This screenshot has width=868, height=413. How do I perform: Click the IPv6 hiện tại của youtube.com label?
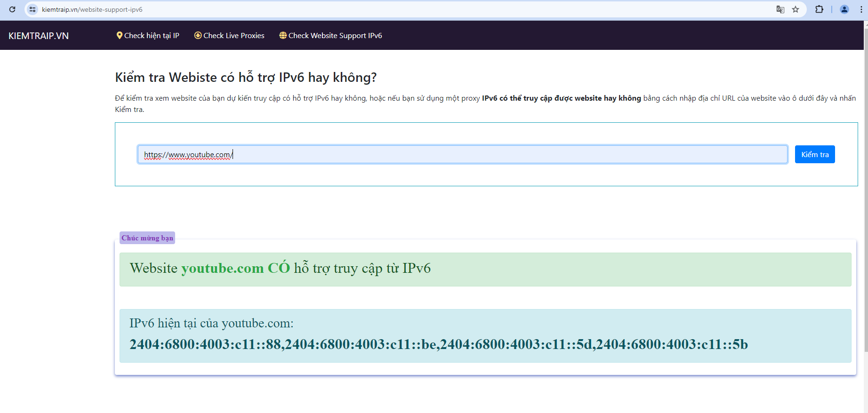(x=211, y=323)
